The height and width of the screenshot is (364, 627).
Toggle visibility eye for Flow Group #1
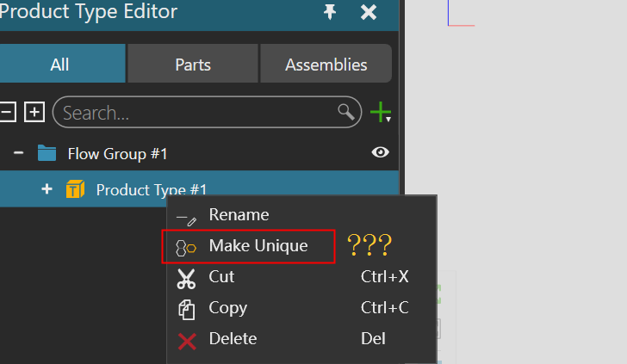[x=380, y=153]
